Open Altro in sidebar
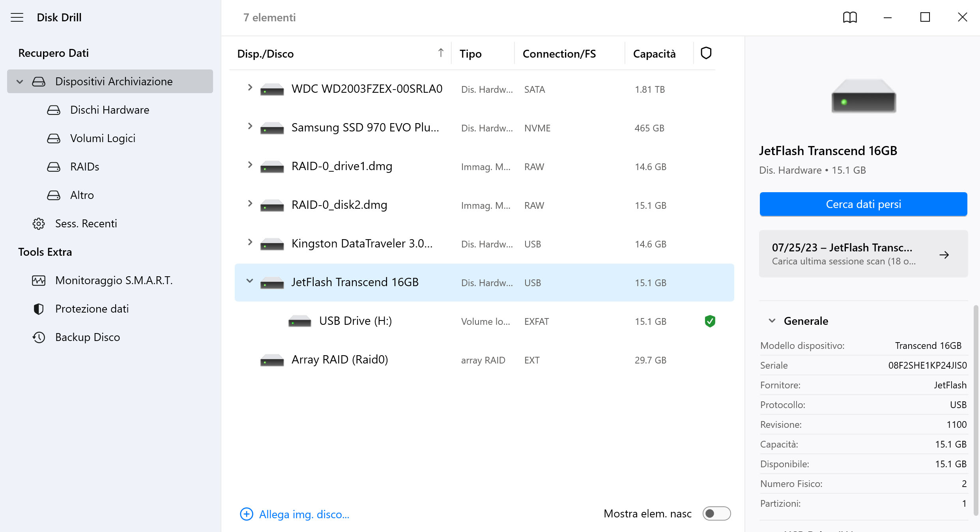980x532 pixels. coord(82,195)
